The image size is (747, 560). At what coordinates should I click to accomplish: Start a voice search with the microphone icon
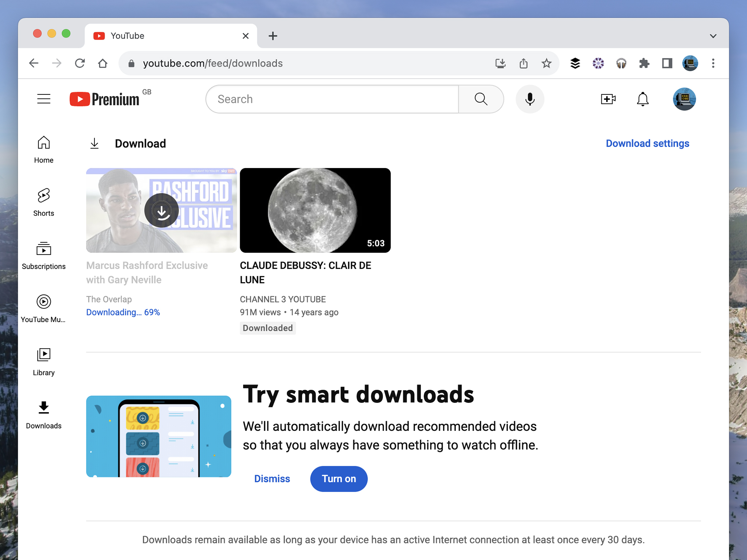pyautogui.click(x=530, y=99)
